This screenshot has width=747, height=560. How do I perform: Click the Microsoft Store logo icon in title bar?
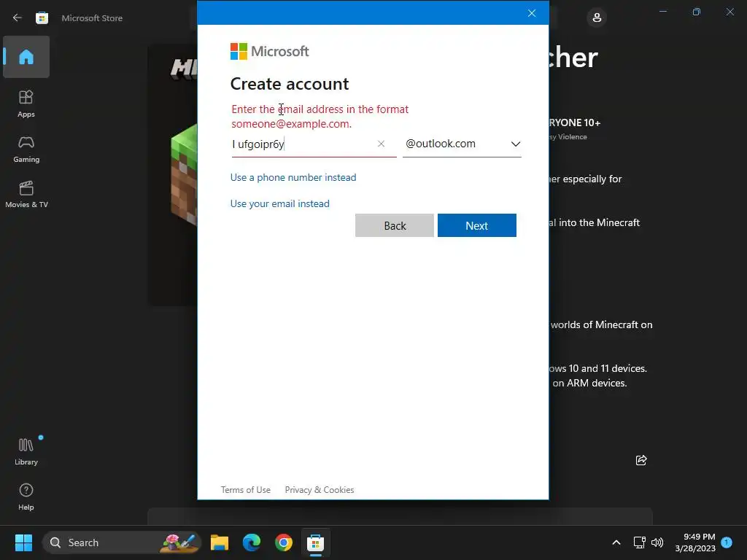pos(42,17)
